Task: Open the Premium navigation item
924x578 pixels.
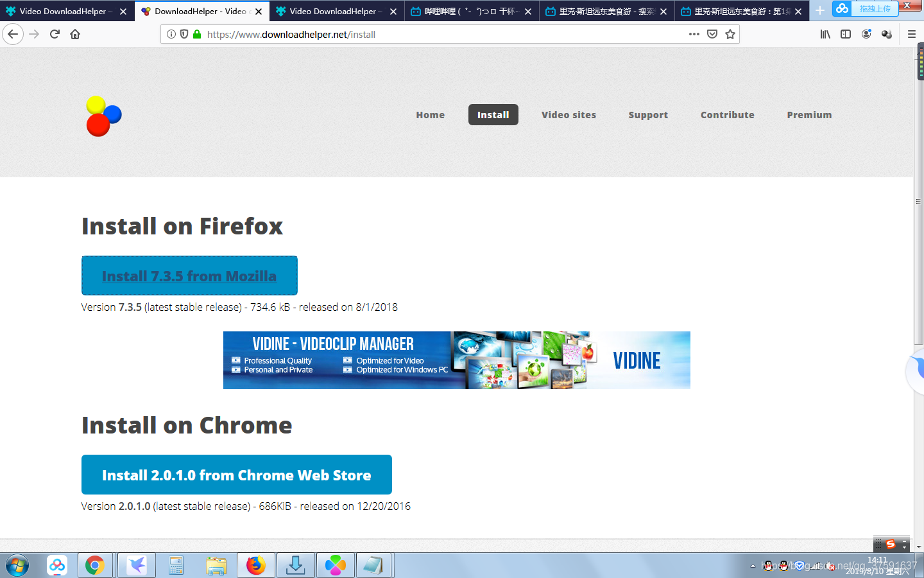Action: pos(809,115)
